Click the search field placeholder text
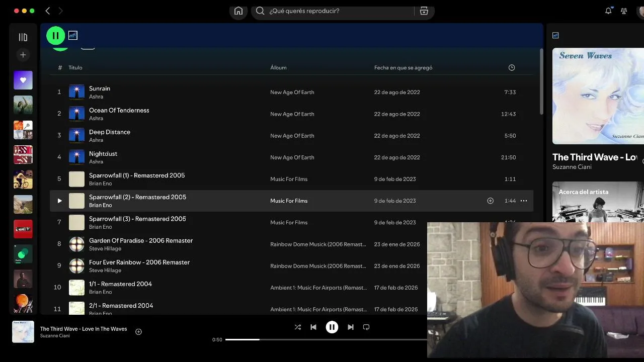 click(x=304, y=11)
